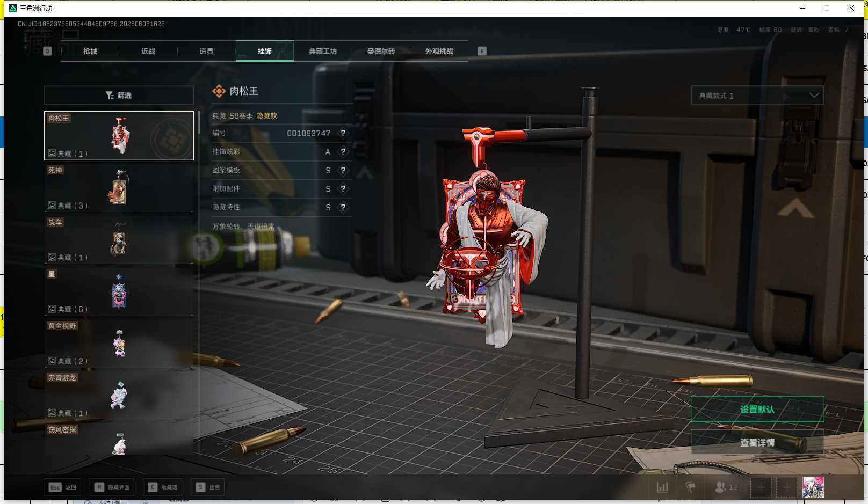Click the S 出售 sell button
This screenshot has height=504, width=868.
click(208, 487)
